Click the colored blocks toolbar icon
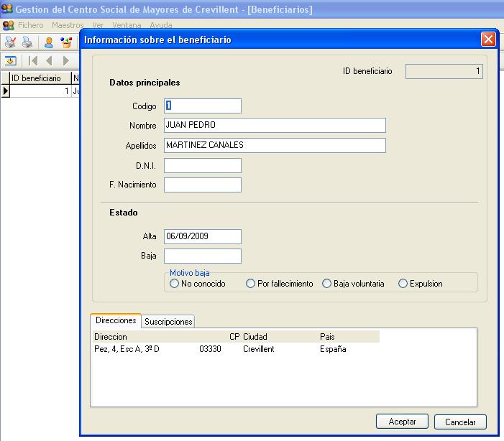This screenshot has height=441, width=504. [x=66, y=42]
